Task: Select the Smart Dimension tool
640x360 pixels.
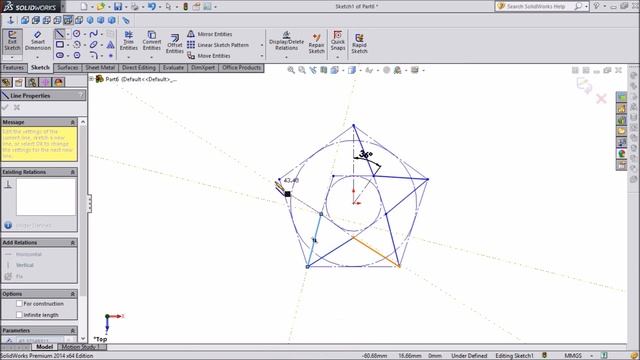Action: (x=38, y=40)
